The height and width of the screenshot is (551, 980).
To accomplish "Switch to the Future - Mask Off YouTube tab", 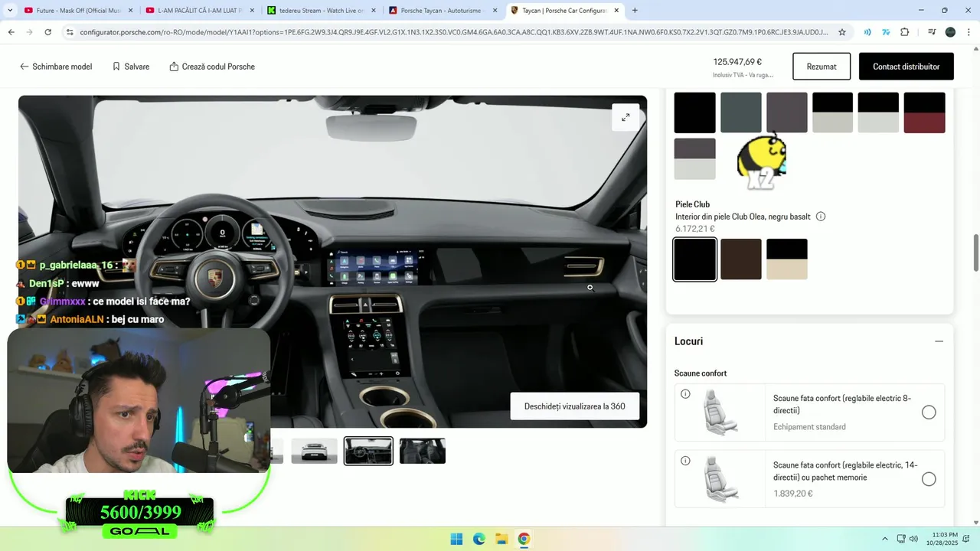I will click(x=73, y=11).
